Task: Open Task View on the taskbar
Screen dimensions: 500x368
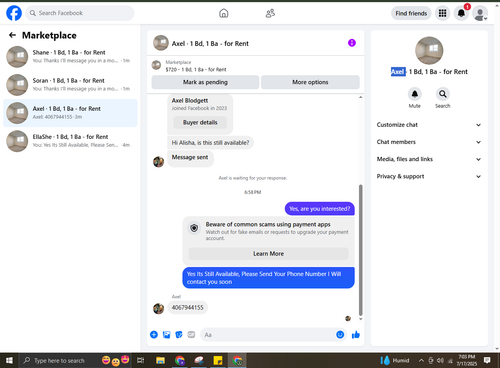Action: [x=140, y=360]
